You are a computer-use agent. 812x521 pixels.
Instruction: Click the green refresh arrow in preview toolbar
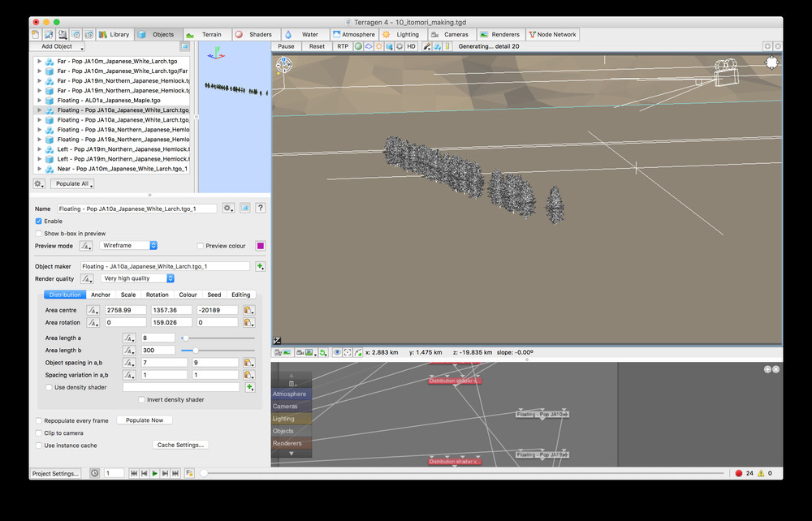pos(323,352)
